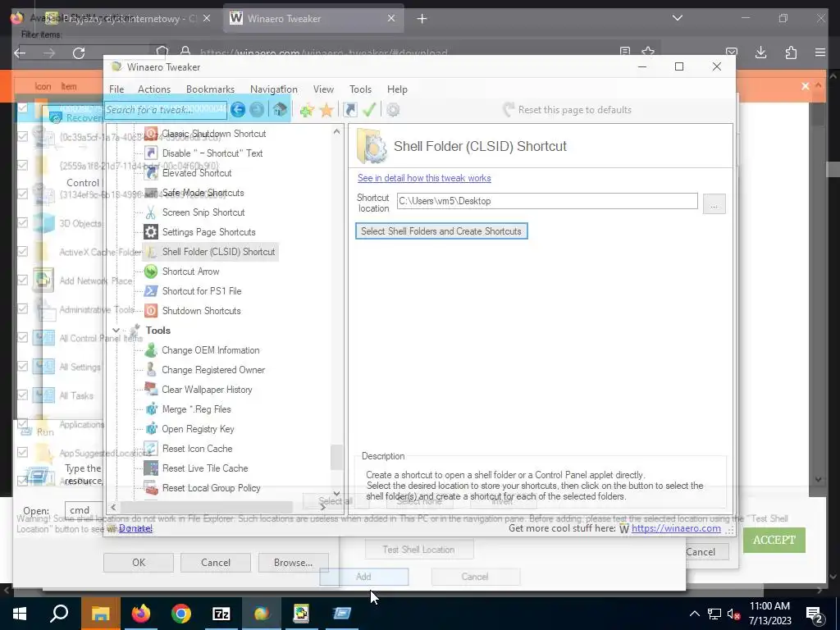Click the Donate link
The image size is (840, 630).
click(135, 528)
